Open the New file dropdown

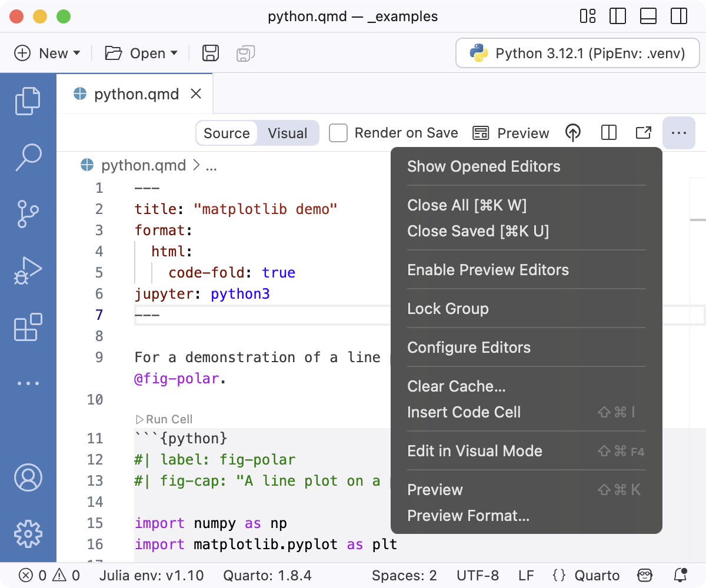coord(47,53)
